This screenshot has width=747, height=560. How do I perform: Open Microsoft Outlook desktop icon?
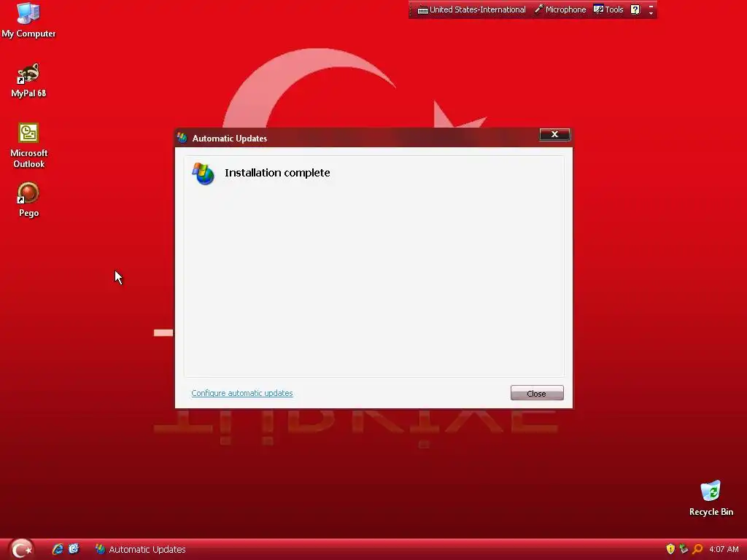(x=28, y=145)
